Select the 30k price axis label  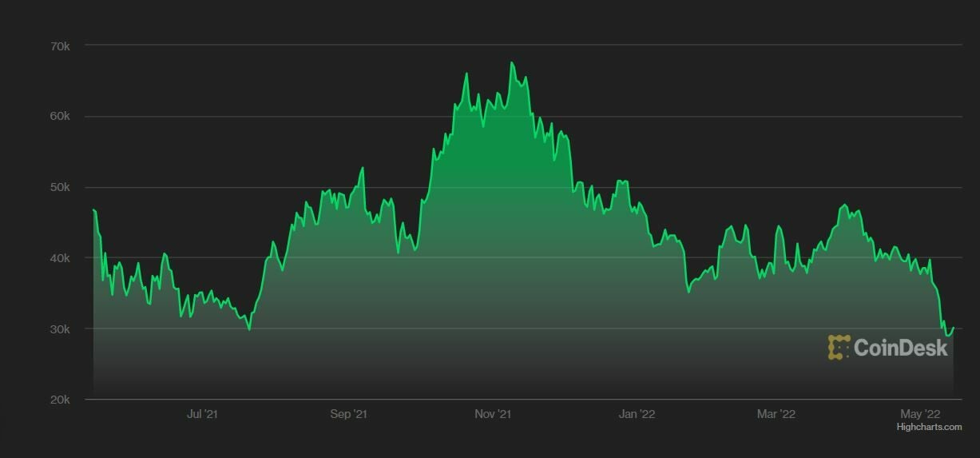tap(60, 329)
